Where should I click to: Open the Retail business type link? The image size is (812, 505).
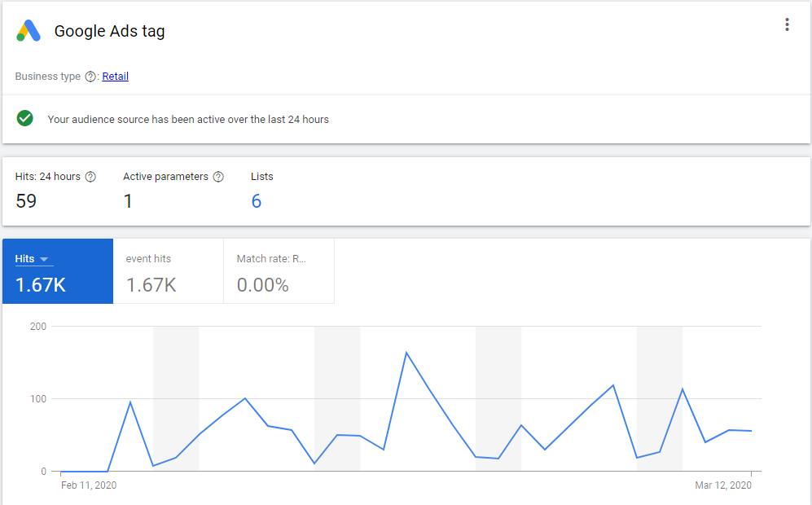tap(115, 76)
